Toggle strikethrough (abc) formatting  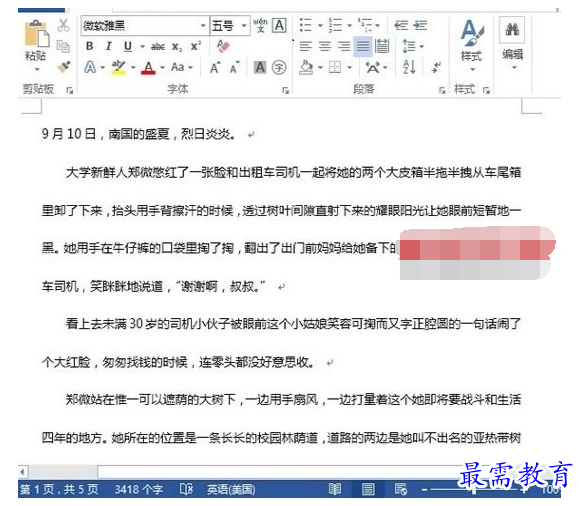click(158, 47)
